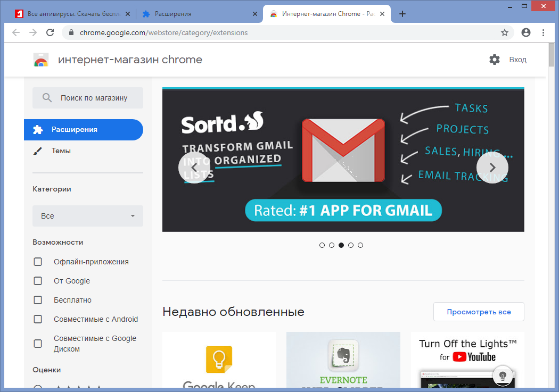Viewport: 559px width, 392px height.
Task: Enable the Офлайн-приложения checkbox
Action: (x=38, y=262)
